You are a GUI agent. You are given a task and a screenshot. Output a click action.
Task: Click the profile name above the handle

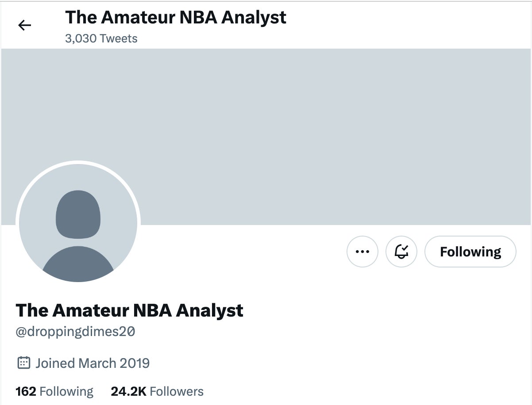coord(129,310)
